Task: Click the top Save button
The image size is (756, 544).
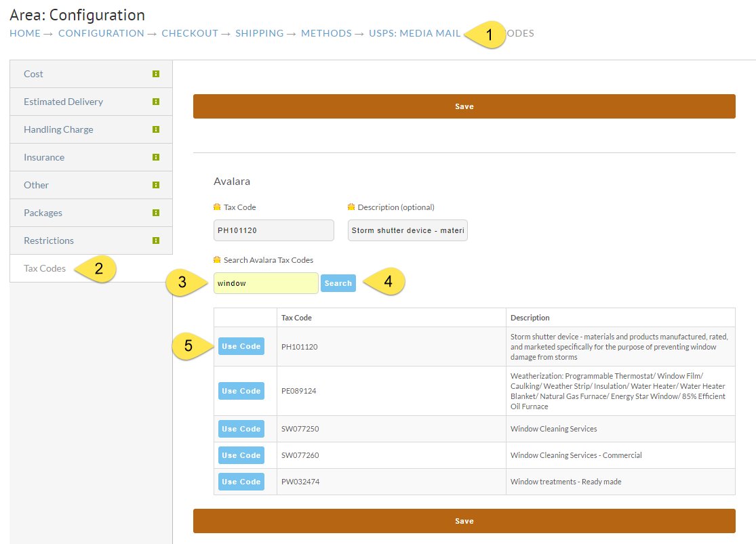Action: click(464, 106)
